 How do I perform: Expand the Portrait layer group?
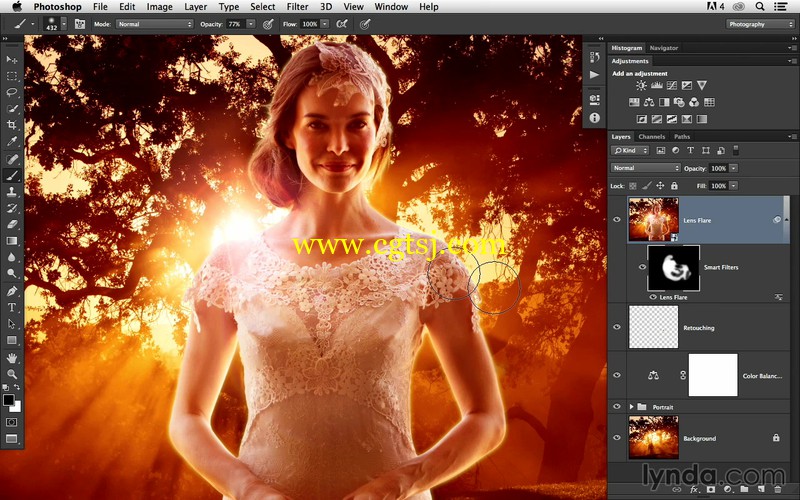(x=632, y=407)
